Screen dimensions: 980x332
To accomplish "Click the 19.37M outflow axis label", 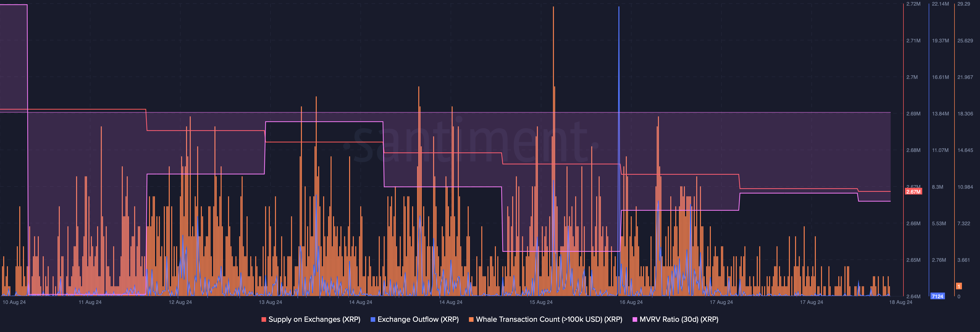I will pos(940,41).
